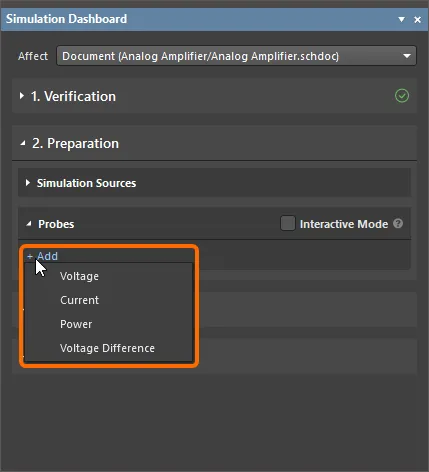Collapse the Preparation section triangle

23,143
